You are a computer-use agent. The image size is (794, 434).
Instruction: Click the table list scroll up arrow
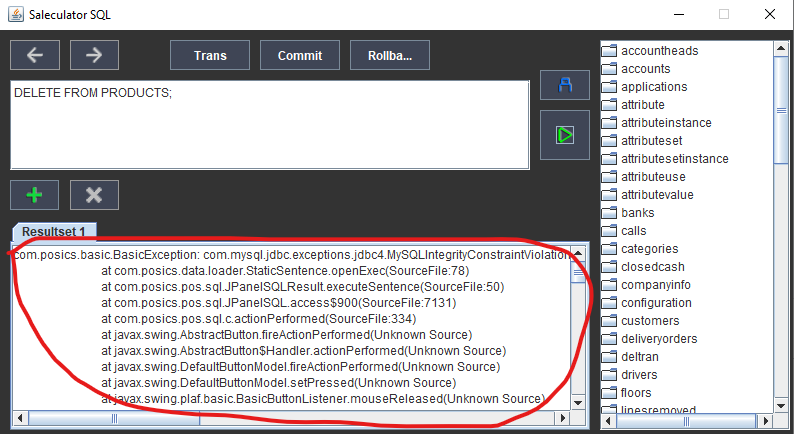click(781, 49)
